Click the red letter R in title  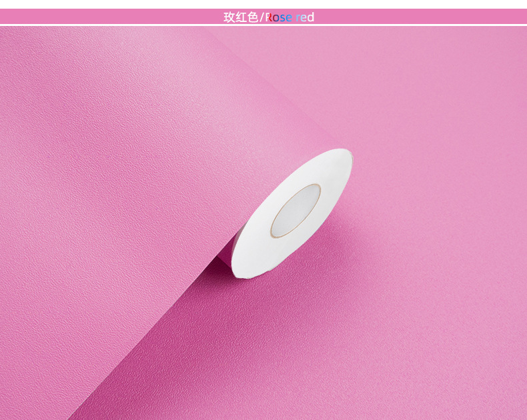(269, 17)
